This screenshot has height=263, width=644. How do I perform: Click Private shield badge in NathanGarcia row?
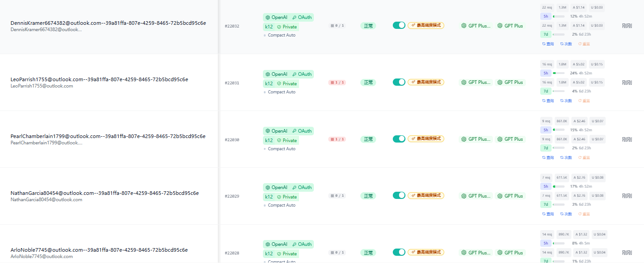pyautogui.click(x=287, y=197)
